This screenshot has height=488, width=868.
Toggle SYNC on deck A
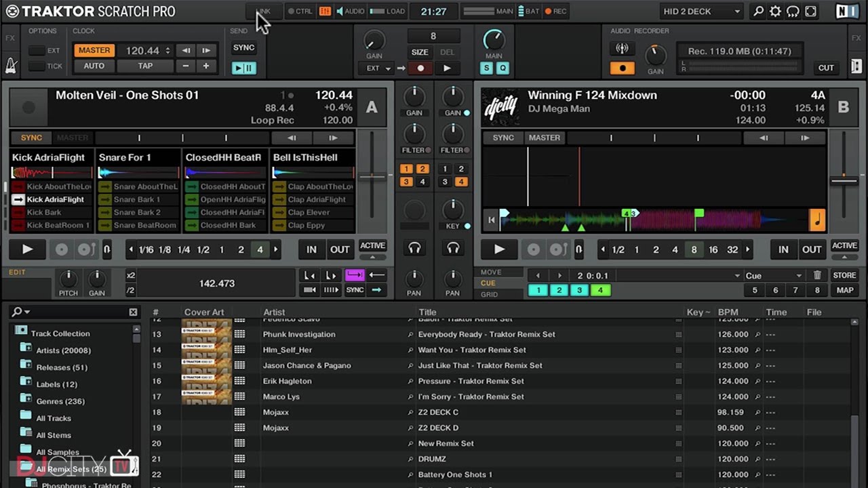pos(31,138)
